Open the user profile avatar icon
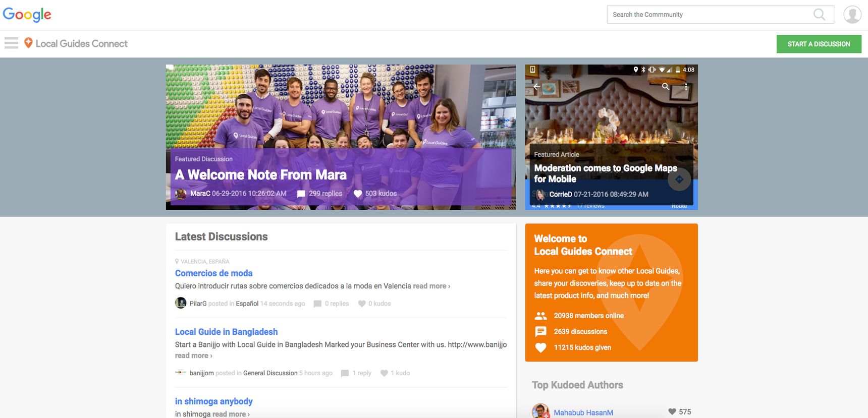 [852, 15]
